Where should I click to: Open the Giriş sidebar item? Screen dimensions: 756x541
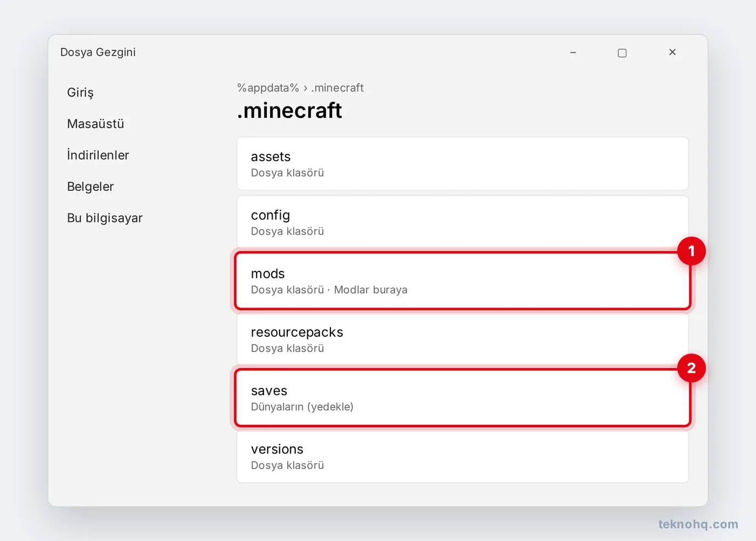(x=80, y=92)
